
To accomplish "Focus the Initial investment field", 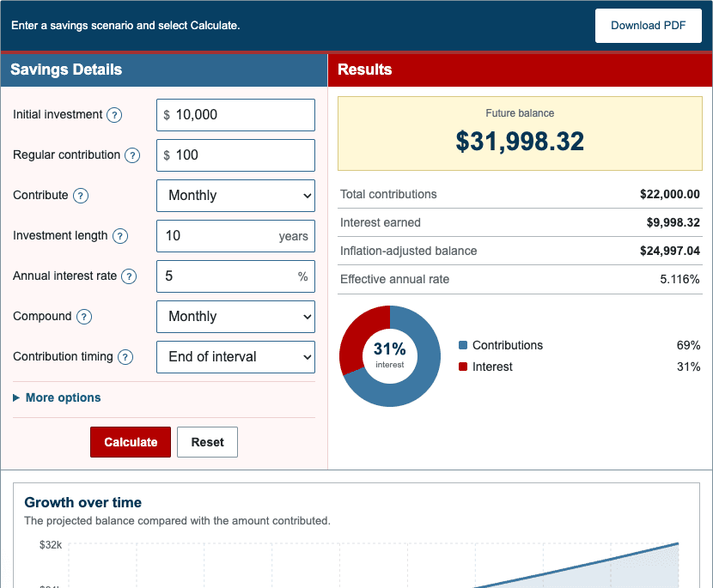I will click(235, 115).
